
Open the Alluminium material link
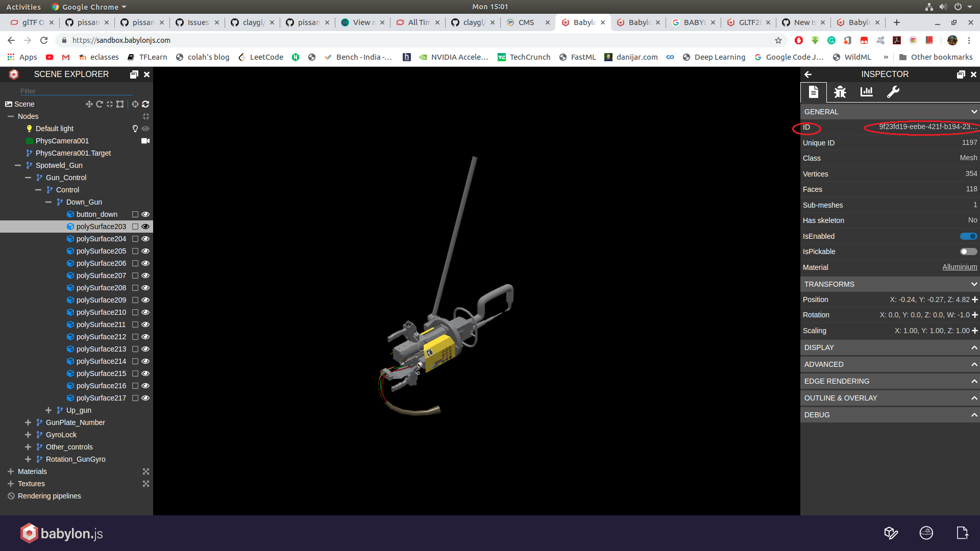click(960, 267)
